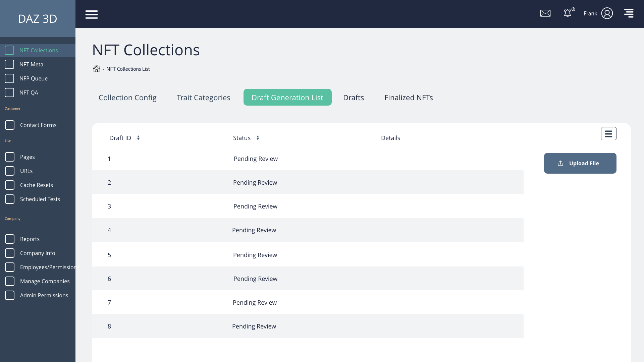The image size is (644, 362).
Task: Open the NFT Collections List breadcrumb link
Action: 128,69
